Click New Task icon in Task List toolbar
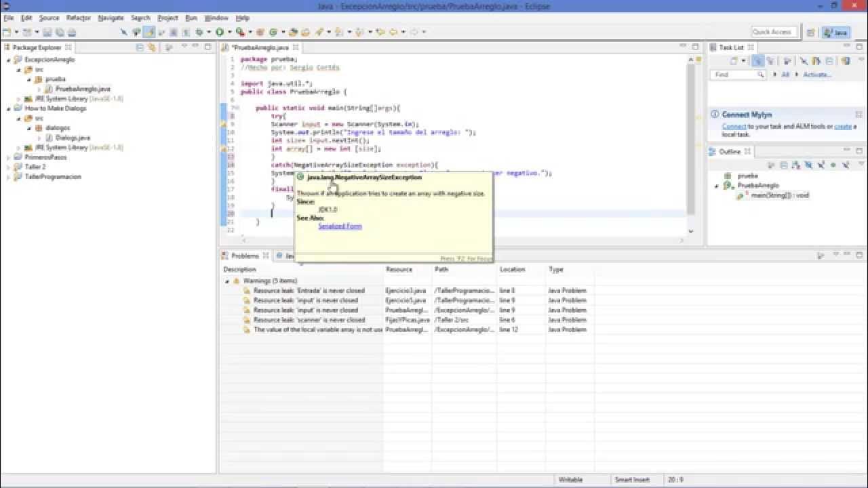The image size is (868, 488). [x=734, y=61]
